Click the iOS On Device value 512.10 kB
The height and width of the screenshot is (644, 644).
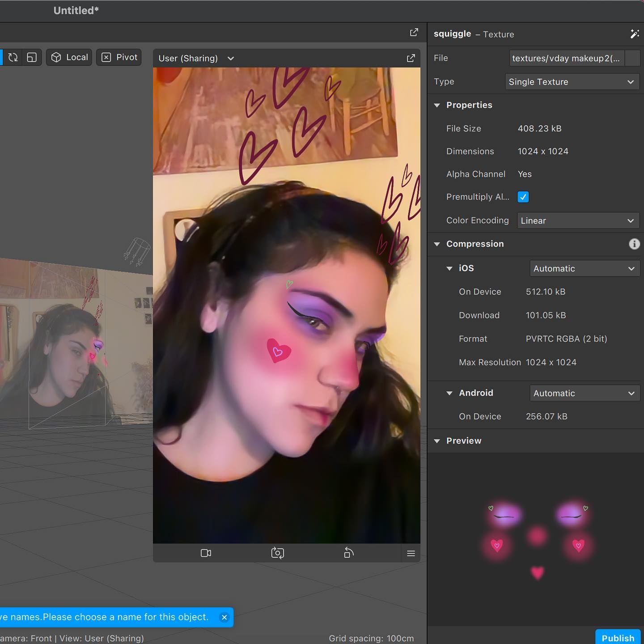point(546,292)
